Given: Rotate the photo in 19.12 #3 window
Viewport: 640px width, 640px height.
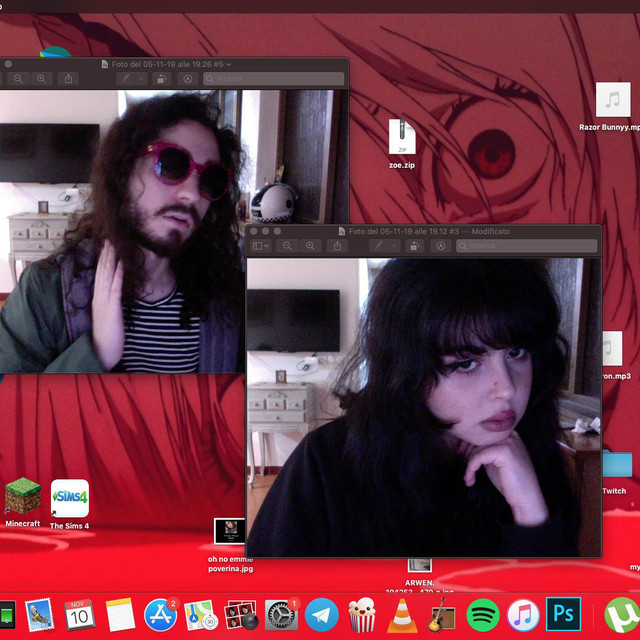Looking at the screenshot, I should tap(415, 246).
